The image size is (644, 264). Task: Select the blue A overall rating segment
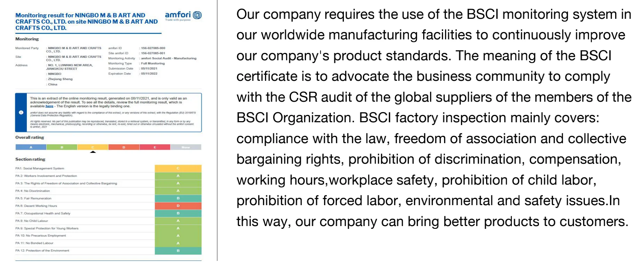tap(31, 147)
